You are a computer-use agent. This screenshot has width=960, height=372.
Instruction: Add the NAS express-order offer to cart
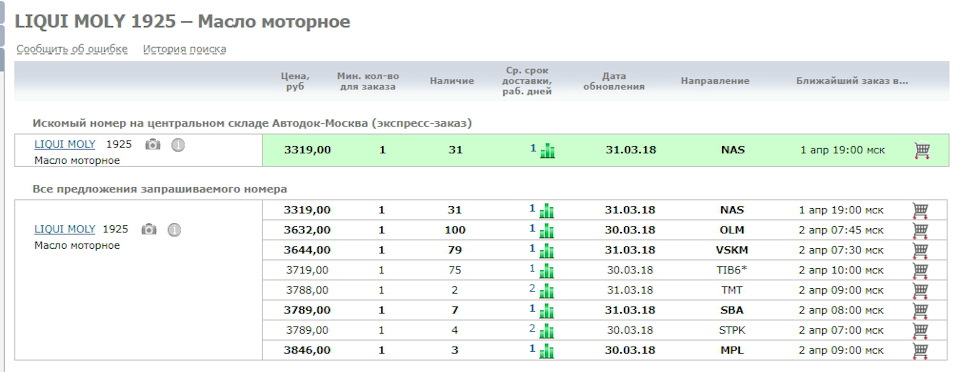[x=922, y=151]
